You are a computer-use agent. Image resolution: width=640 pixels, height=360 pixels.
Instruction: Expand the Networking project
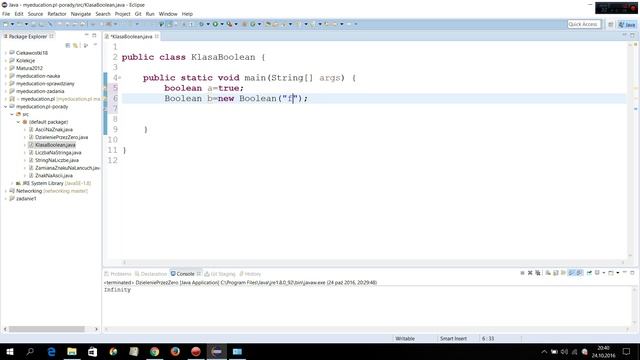(6, 191)
